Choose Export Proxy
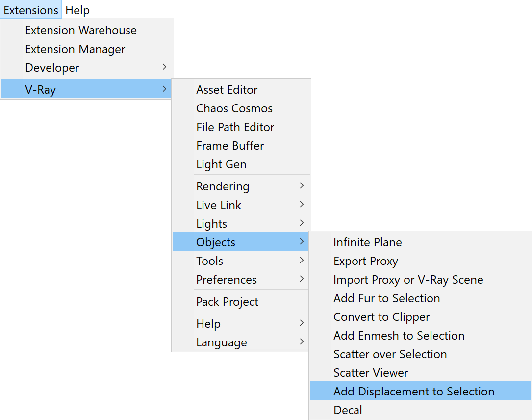 (420, 261)
